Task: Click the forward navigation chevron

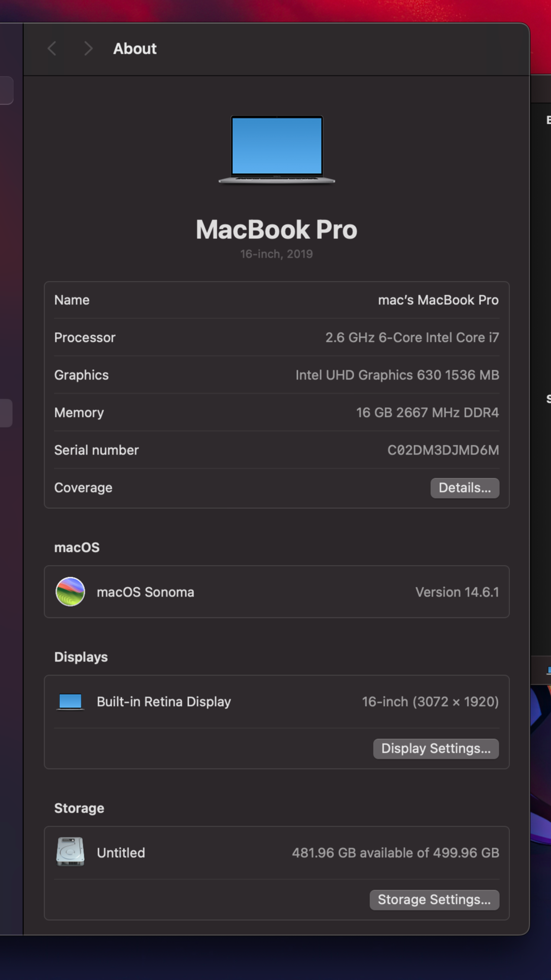Action: [88, 48]
